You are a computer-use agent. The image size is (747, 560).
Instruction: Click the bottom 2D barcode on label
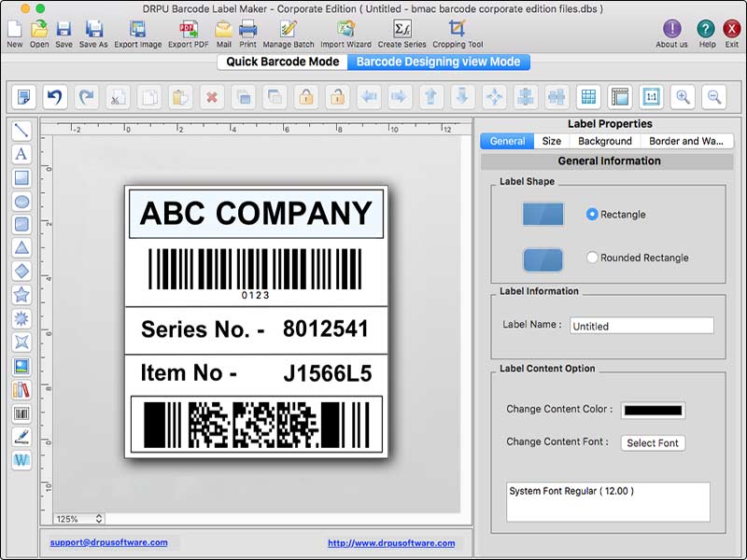point(256,425)
